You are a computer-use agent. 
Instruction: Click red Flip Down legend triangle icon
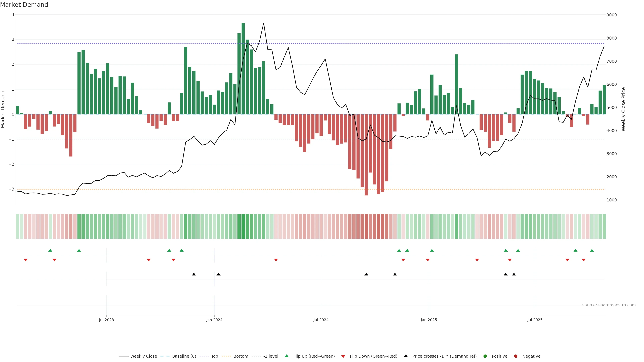click(343, 356)
